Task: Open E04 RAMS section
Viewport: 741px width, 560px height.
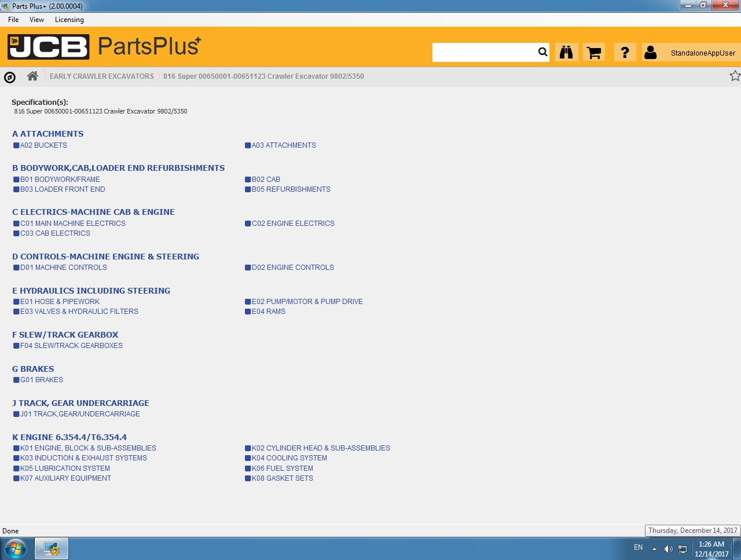Action: [x=269, y=312]
